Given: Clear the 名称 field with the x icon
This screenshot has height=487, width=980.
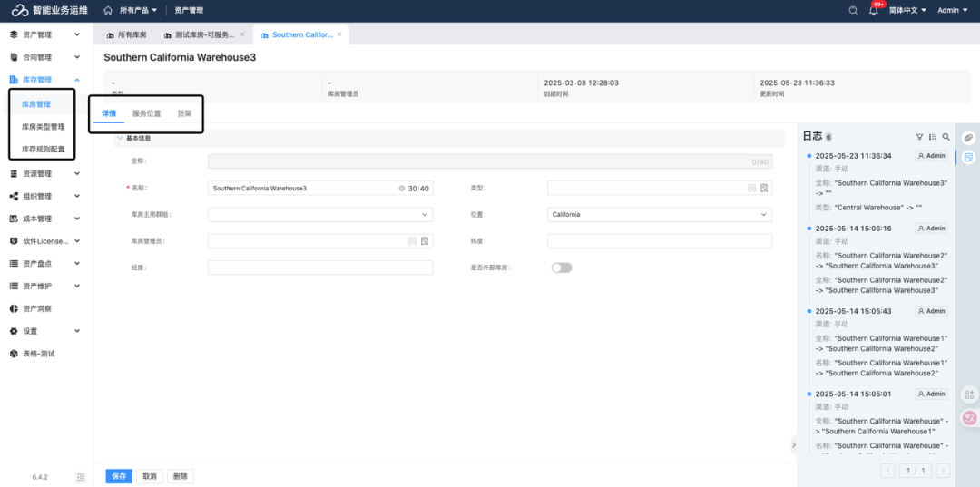Looking at the screenshot, I should pos(401,188).
